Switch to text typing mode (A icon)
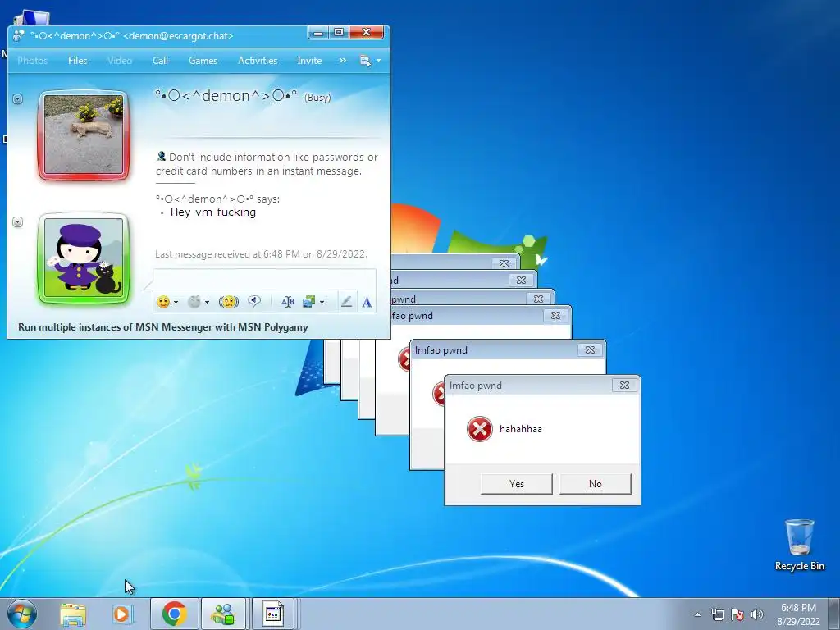This screenshot has height=630, width=840. coord(367,303)
